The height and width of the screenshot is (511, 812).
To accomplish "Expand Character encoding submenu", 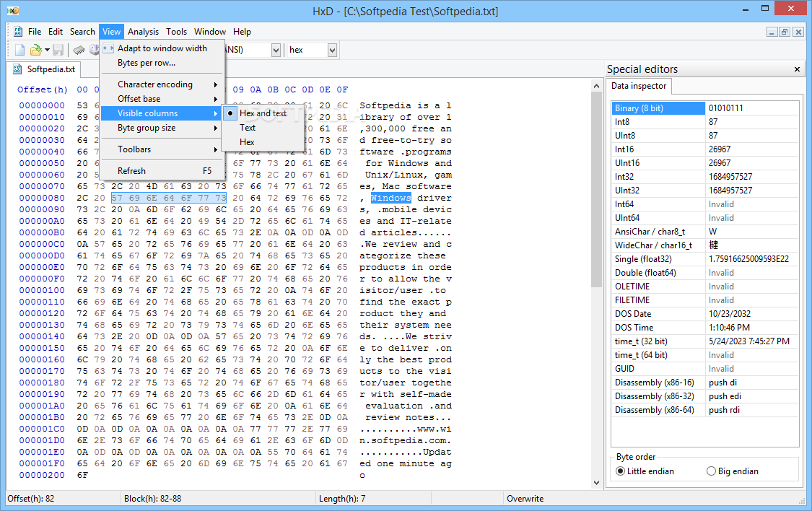I will (x=162, y=84).
